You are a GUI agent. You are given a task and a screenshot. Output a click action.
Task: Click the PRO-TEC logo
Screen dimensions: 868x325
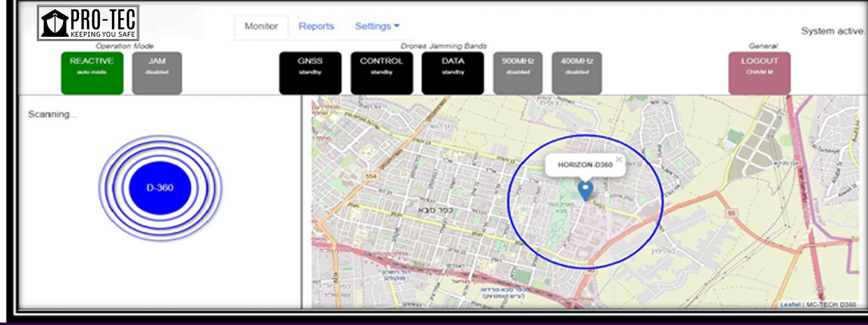(88, 23)
